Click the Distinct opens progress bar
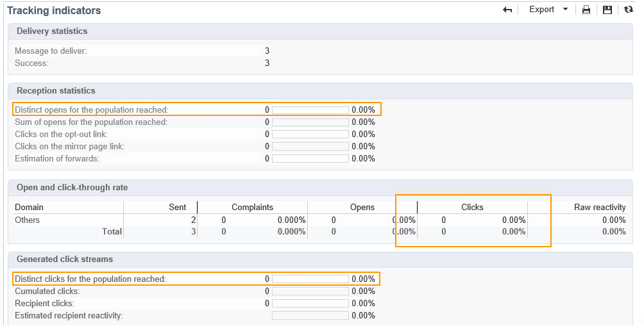The width and height of the screenshot is (644, 328). click(x=310, y=110)
